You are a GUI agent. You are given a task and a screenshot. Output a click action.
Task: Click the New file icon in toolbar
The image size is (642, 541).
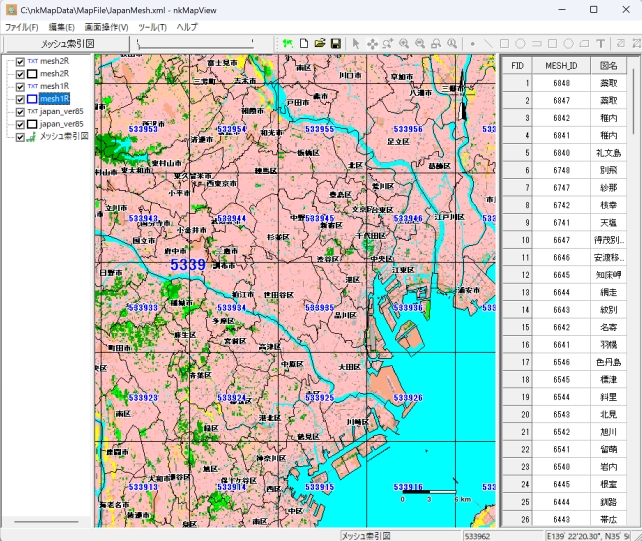[304, 44]
